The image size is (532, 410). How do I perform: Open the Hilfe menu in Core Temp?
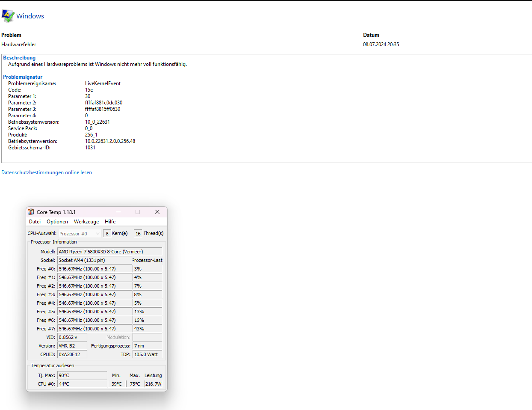[x=110, y=222]
